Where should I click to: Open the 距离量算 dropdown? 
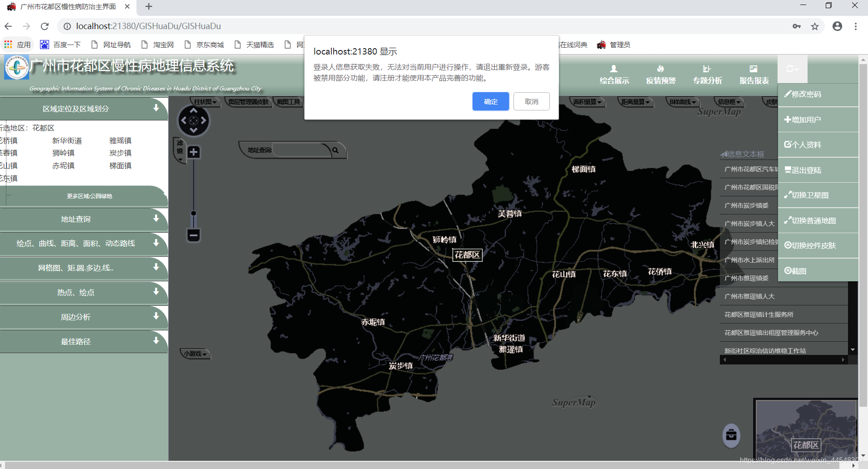(x=635, y=102)
